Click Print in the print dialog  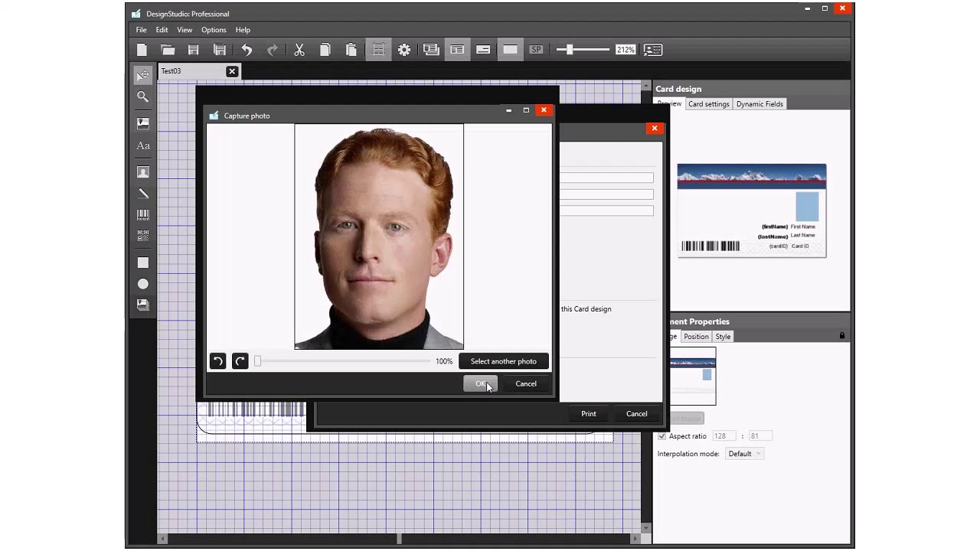click(589, 414)
